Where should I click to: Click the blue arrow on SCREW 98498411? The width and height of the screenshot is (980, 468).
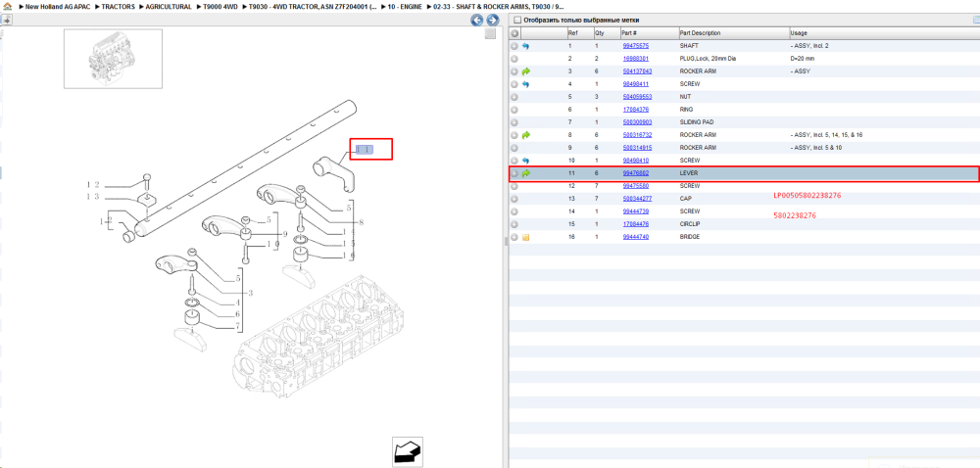point(525,84)
